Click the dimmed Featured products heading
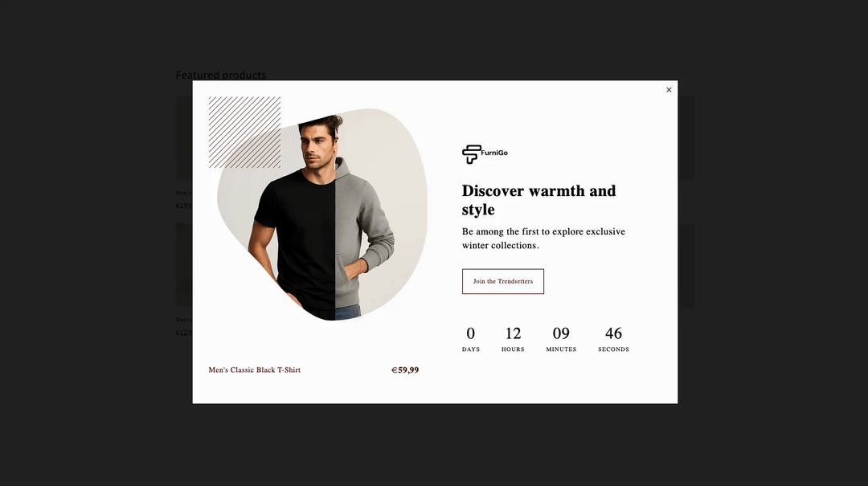Screen dimensions: 868x486 click(221, 75)
